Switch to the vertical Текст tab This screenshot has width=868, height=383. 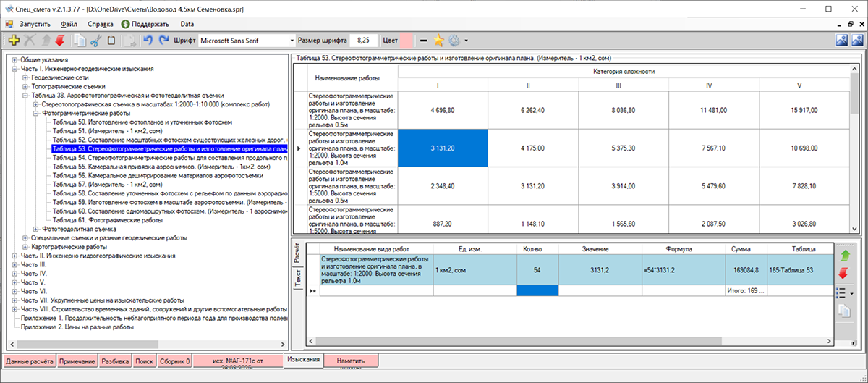point(297,278)
